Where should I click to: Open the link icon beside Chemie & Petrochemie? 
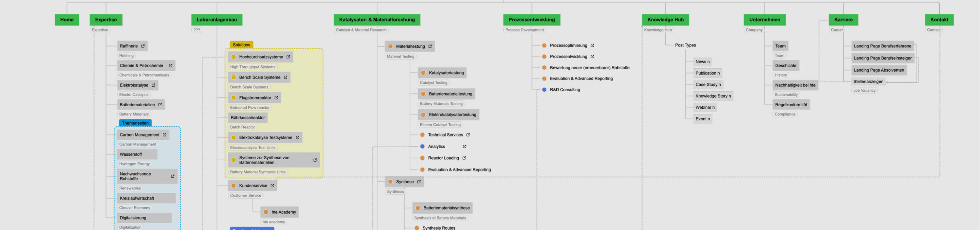[x=171, y=65]
